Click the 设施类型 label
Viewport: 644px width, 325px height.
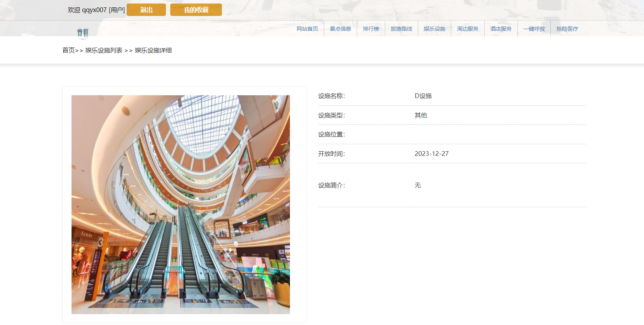click(332, 115)
